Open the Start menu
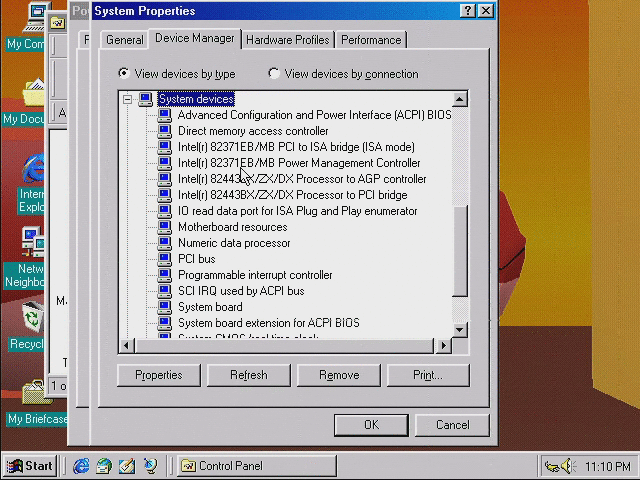640x480 pixels. pyautogui.click(x=30, y=466)
